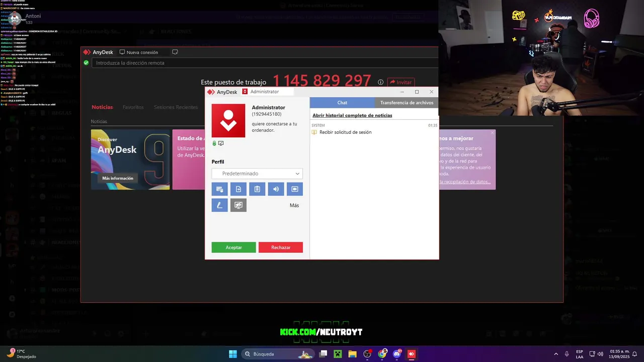This screenshot has width=644, height=362.
Task: Click the microphone tray icon
Action: [567, 354]
